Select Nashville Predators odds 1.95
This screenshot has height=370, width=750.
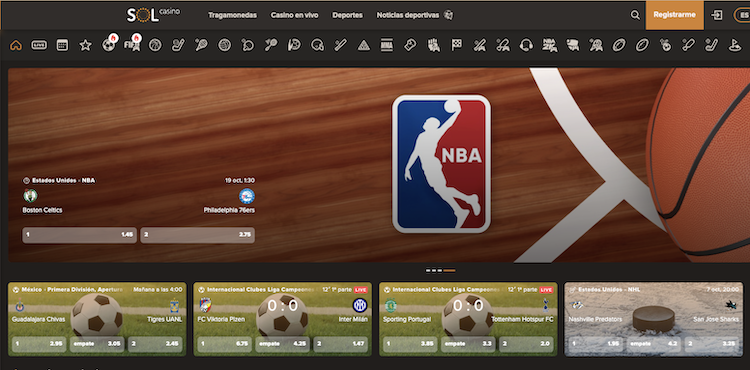pos(596,344)
